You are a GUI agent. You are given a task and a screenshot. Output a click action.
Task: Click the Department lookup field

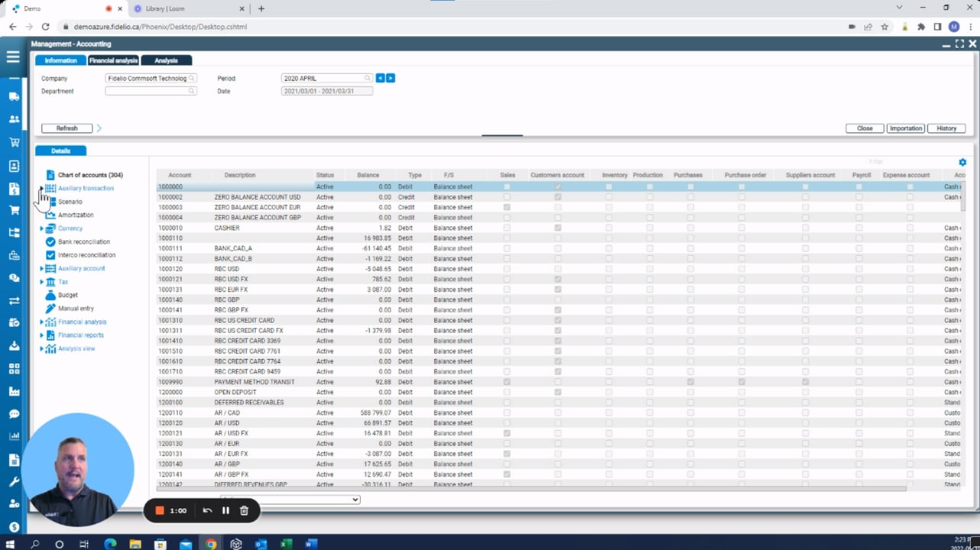tap(151, 91)
